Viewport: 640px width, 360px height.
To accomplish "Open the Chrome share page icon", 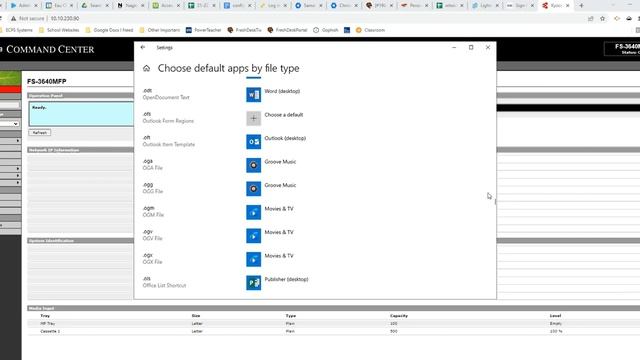I will point(590,18).
